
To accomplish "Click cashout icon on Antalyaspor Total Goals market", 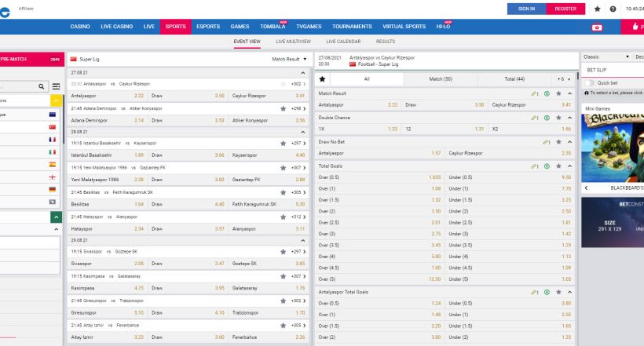I will pyautogui.click(x=547, y=292).
